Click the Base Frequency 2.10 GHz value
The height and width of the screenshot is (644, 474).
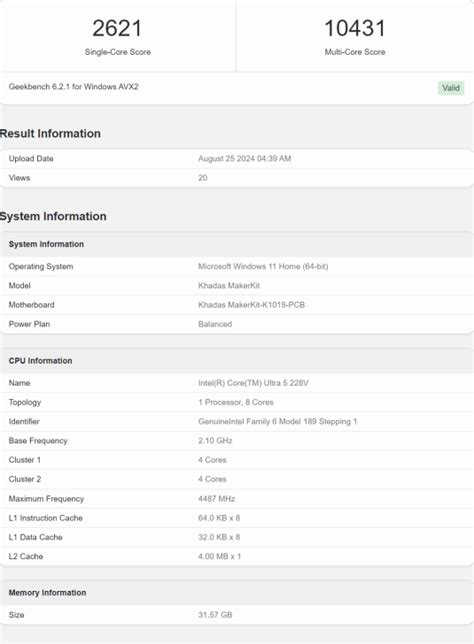[215, 441]
